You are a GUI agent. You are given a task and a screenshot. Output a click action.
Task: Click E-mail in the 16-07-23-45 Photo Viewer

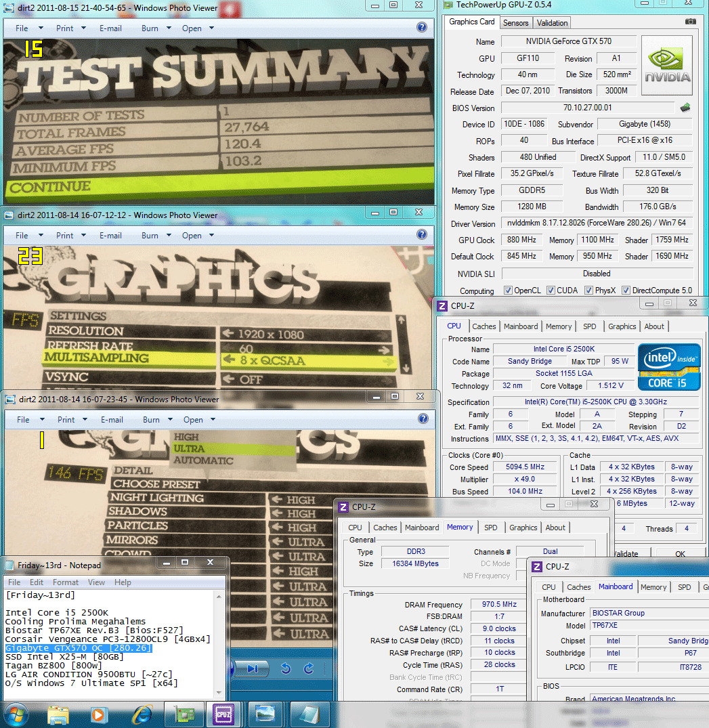click(x=112, y=420)
